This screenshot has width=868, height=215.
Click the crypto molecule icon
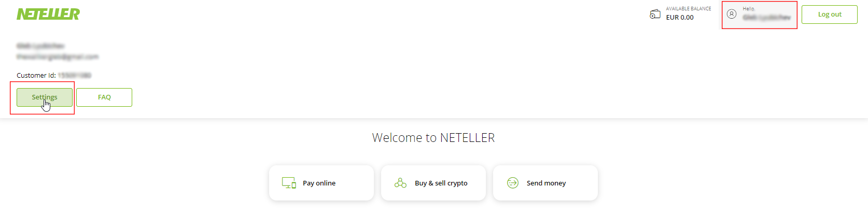tap(400, 183)
